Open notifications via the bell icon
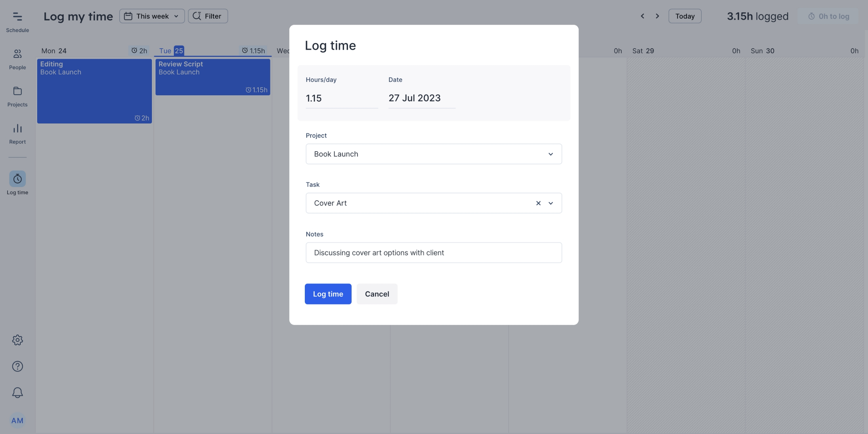This screenshot has width=868, height=434. click(17, 393)
